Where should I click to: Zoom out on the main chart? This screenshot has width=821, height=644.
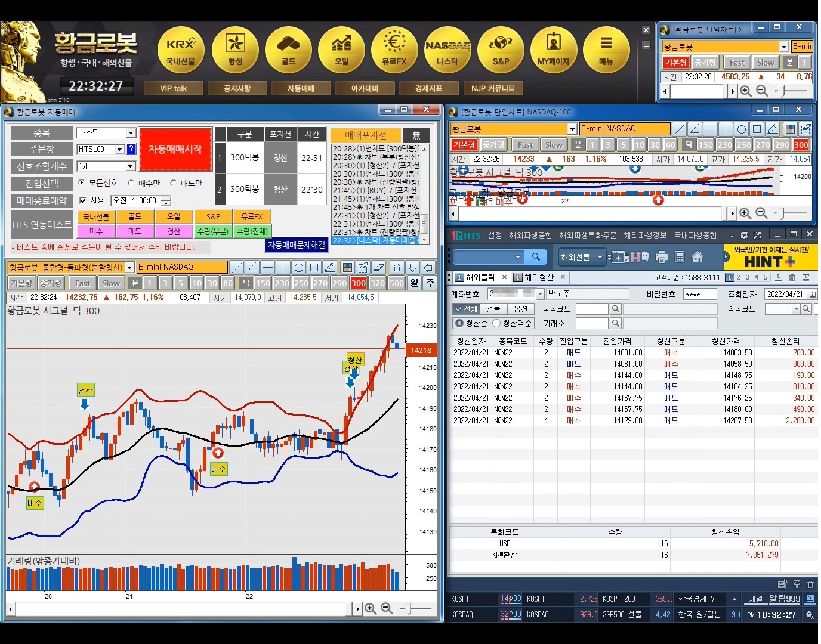point(387,608)
